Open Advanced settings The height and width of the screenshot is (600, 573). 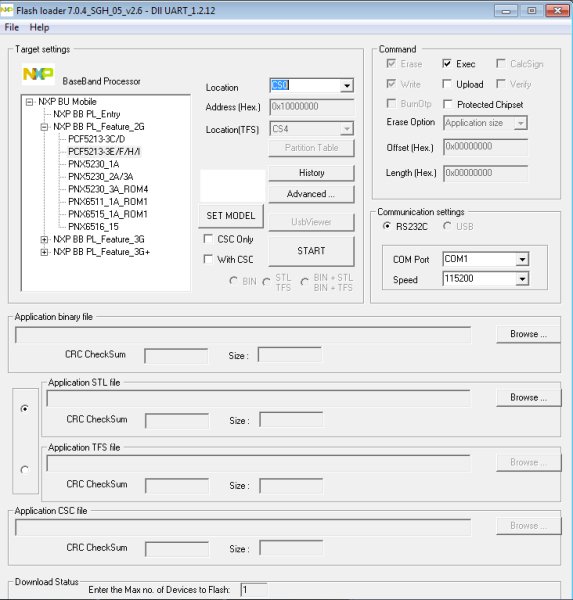click(x=311, y=194)
